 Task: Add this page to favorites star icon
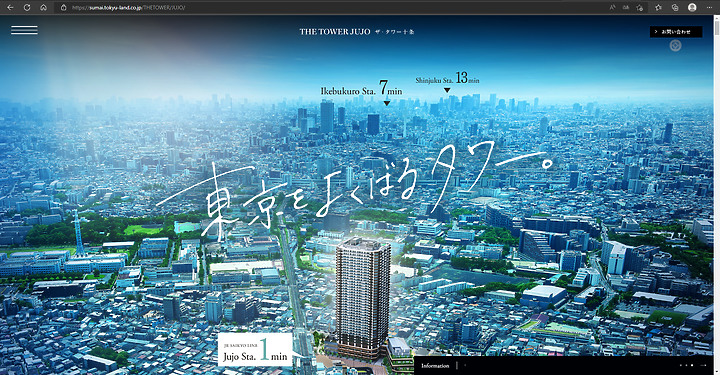640,7
